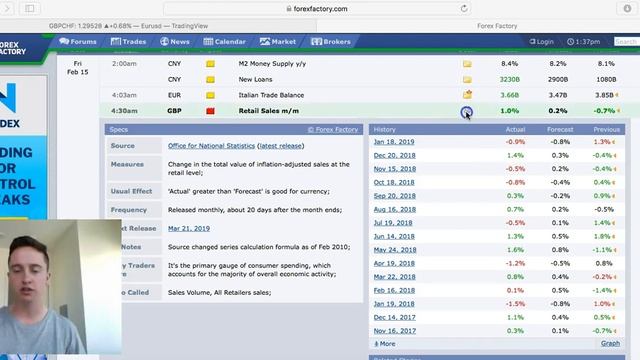Click the left sidebar trading advertisement banner
Image resolution: width=640 pixels, height=360 pixels.
(x=24, y=147)
